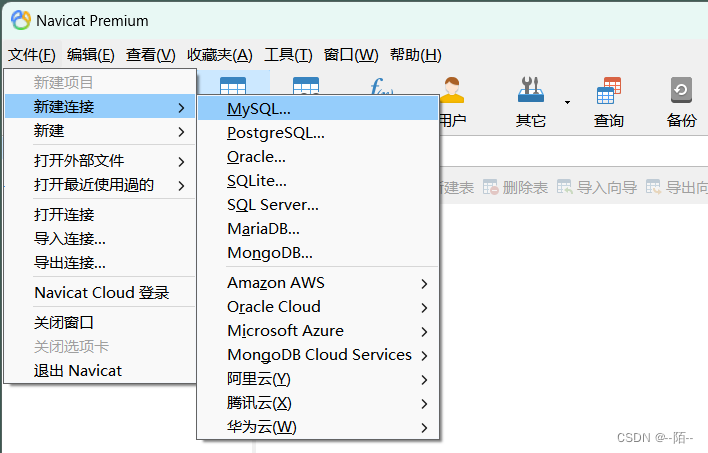Expand the Amazon AWS submenu
The width and height of the screenshot is (708, 453).
point(318,283)
